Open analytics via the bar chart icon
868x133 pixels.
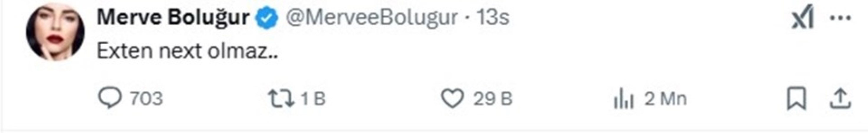tap(624, 99)
